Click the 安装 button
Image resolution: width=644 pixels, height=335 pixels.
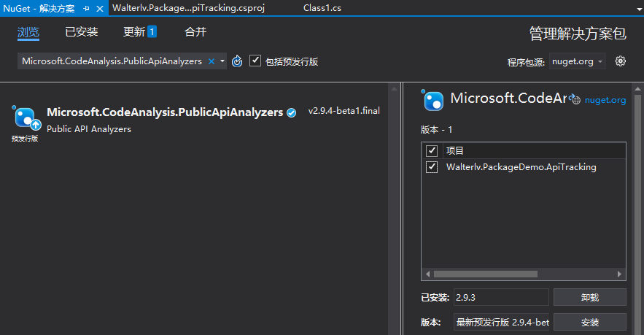[x=590, y=323]
